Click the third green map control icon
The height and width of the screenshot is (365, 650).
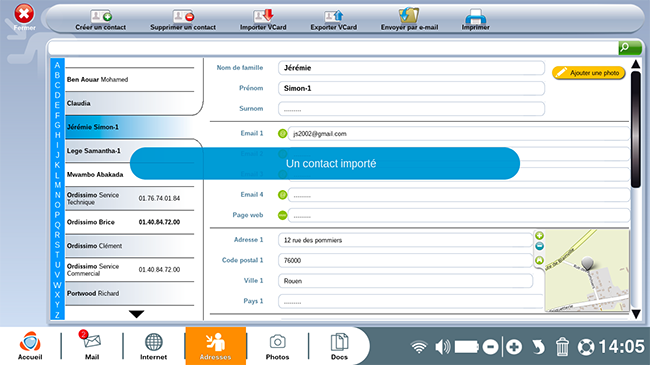(539, 260)
